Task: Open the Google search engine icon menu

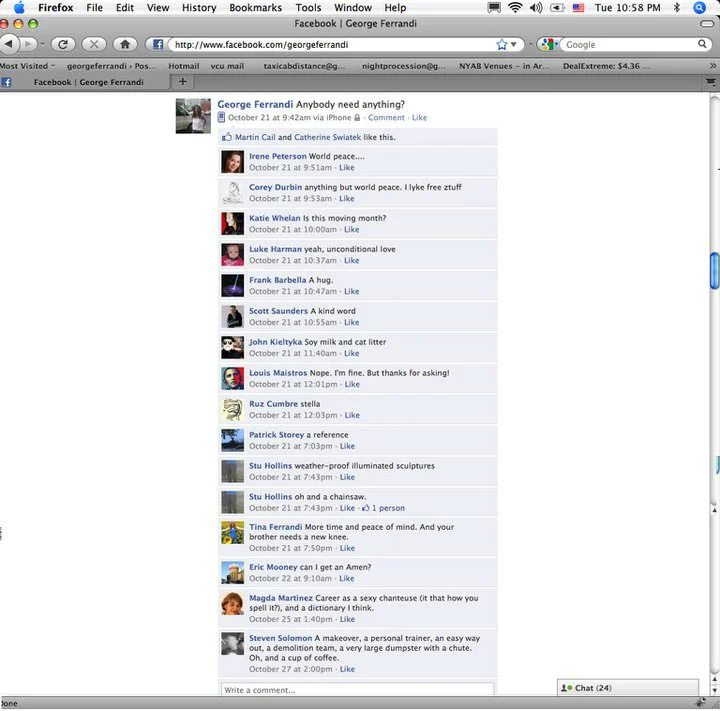Action: click(x=549, y=44)
